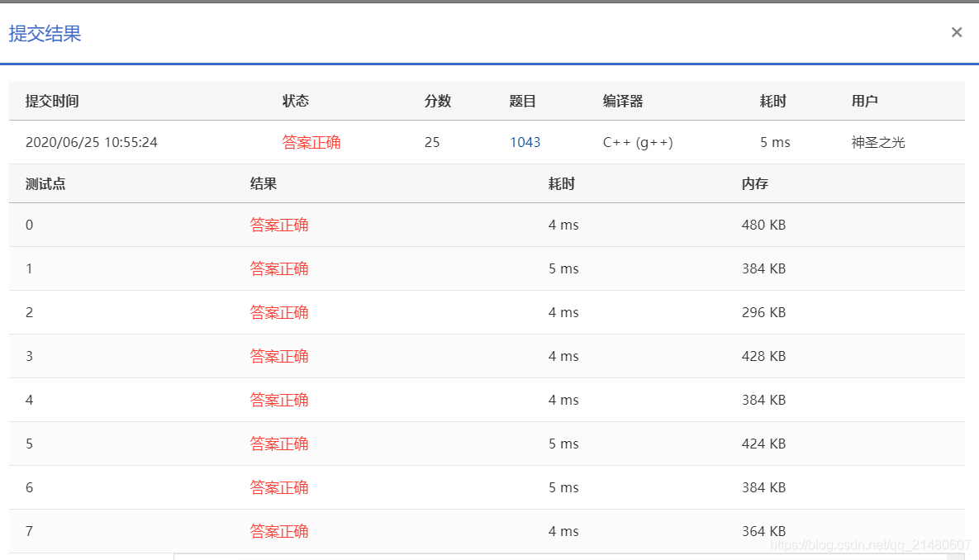
Task: Click the score value 25
Action: [x=432, y=142]
